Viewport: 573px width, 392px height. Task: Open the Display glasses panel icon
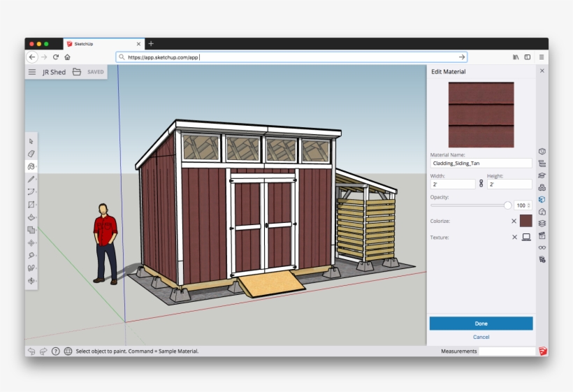542,247
